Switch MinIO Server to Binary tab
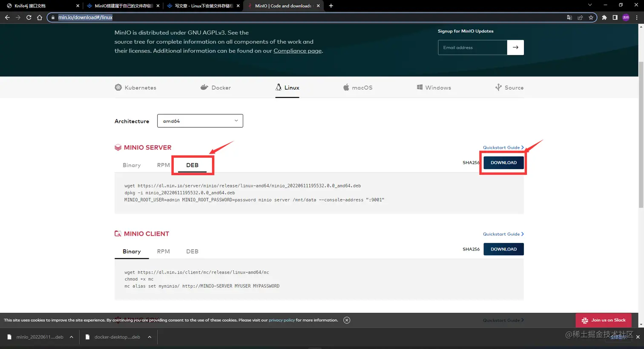644x349 pixels. pyautogui.click(x=132, y=165)
